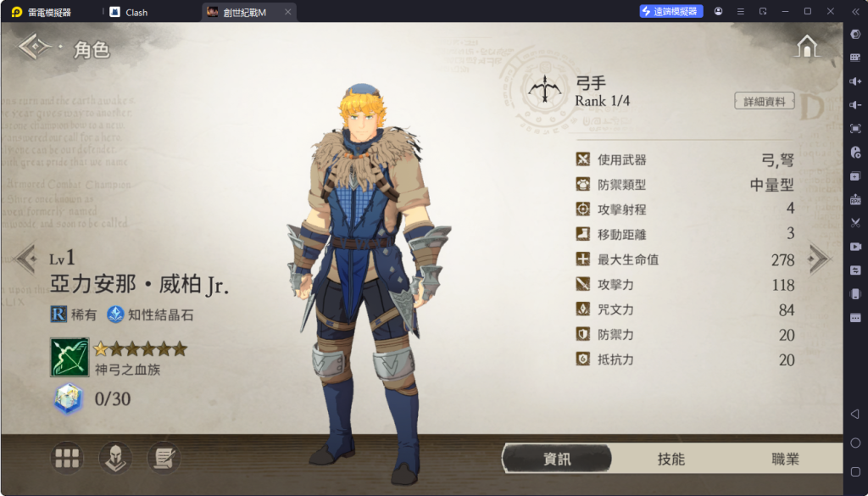Click the emulator screenshot scissors icon
The image size is (868, 496).
(855, 223)
